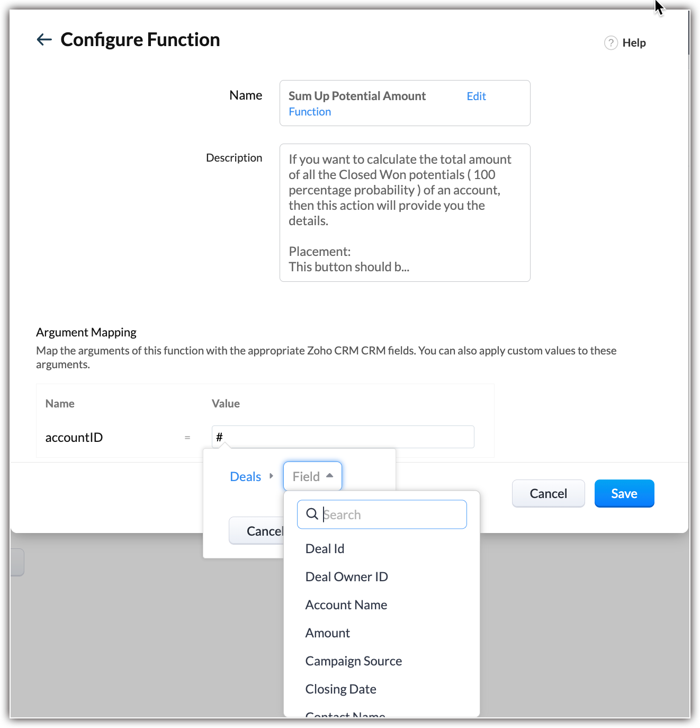Click the magnifier icon in search box
Viewport: 700px width, 728px height.
tap(312, 514)
